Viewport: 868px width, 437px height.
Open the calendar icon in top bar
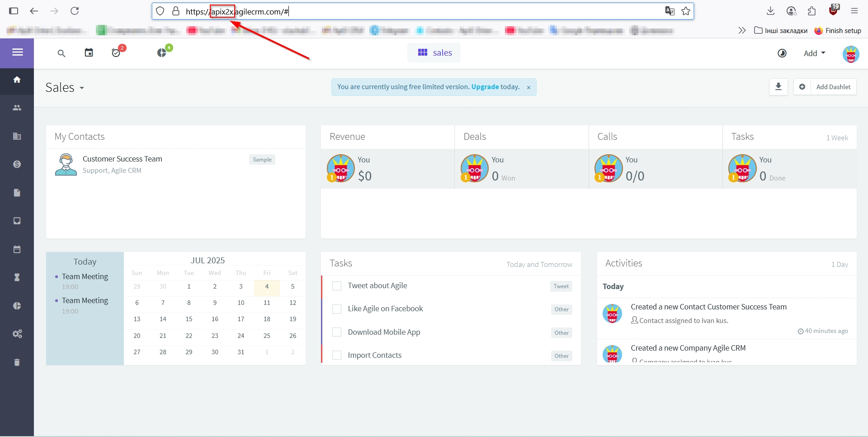point(89,53)
